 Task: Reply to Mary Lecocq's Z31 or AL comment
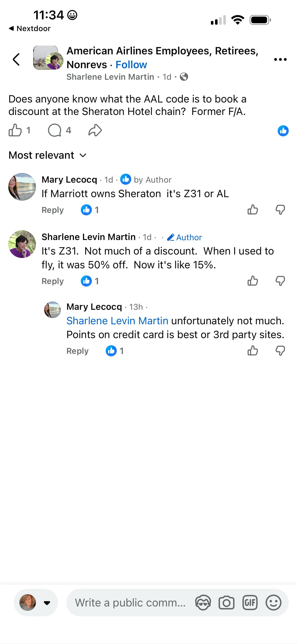52,210
